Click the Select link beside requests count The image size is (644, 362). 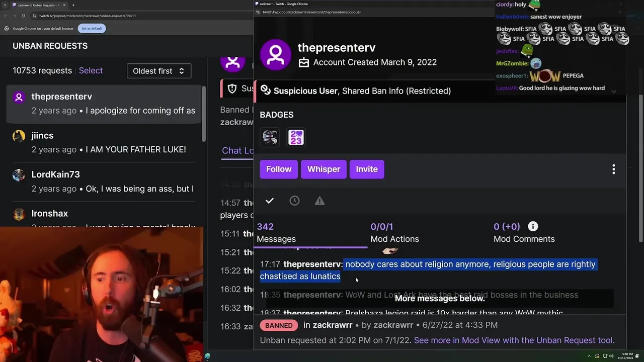(x=91, y=71)
